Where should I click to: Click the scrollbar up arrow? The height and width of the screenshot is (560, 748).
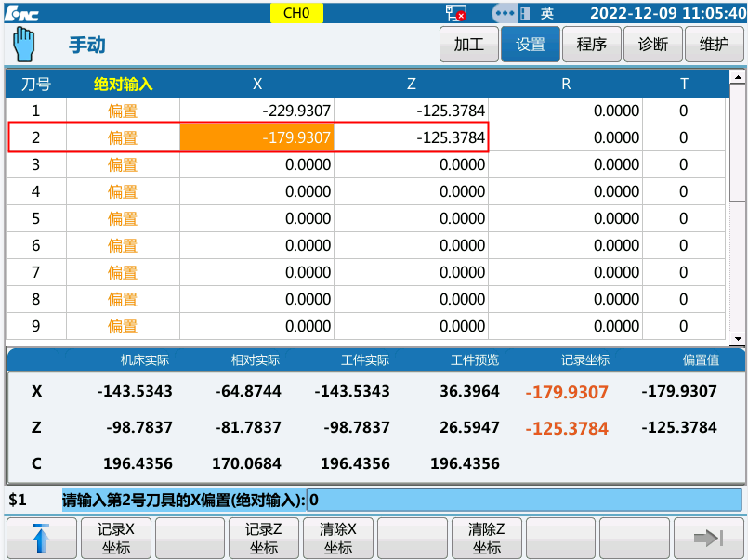(738, 77)
